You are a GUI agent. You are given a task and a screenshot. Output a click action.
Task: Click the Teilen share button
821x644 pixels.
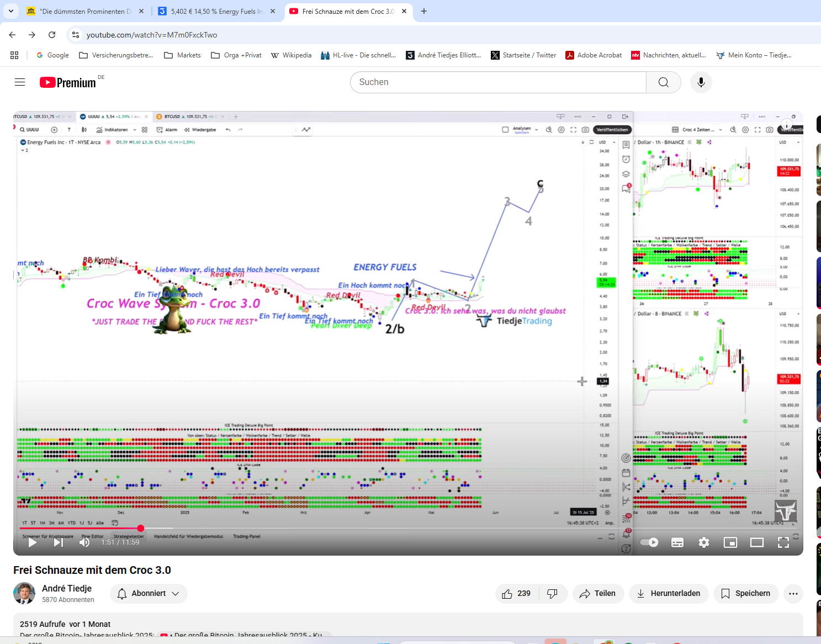point(598,593)
